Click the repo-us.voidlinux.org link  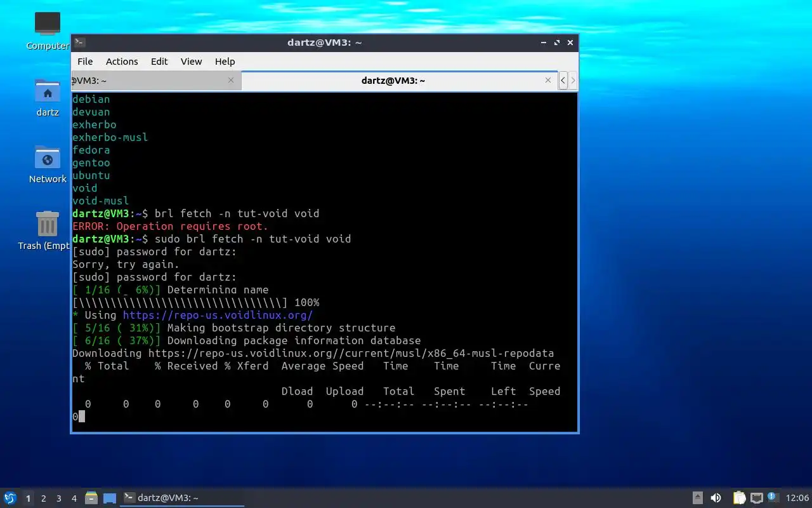pos(218,315)
